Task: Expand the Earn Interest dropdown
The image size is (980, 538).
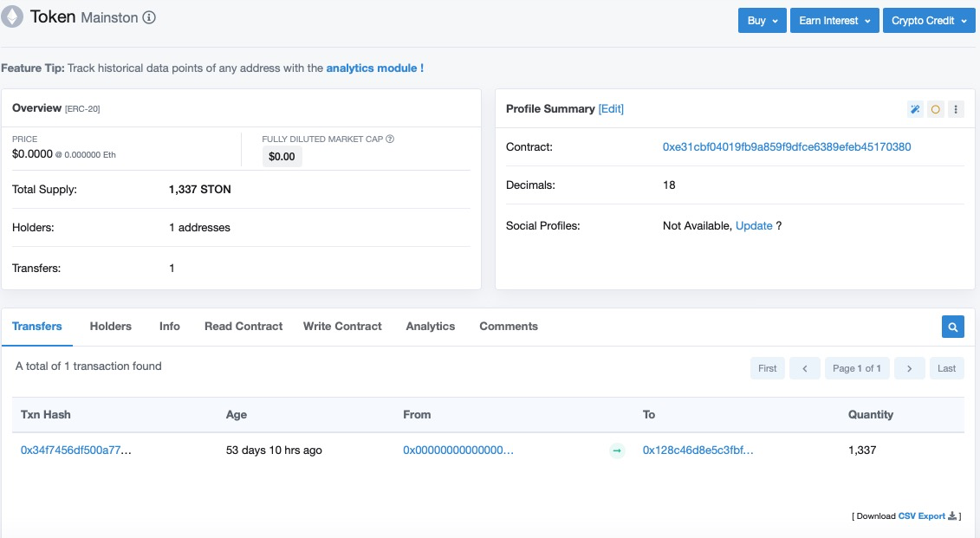Action: 834,21
